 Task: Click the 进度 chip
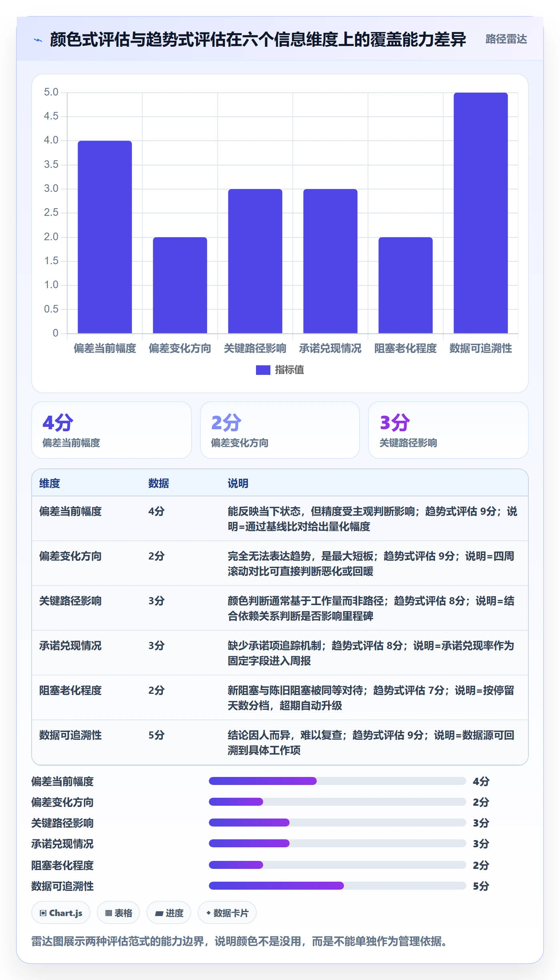[x=169, y=913]
